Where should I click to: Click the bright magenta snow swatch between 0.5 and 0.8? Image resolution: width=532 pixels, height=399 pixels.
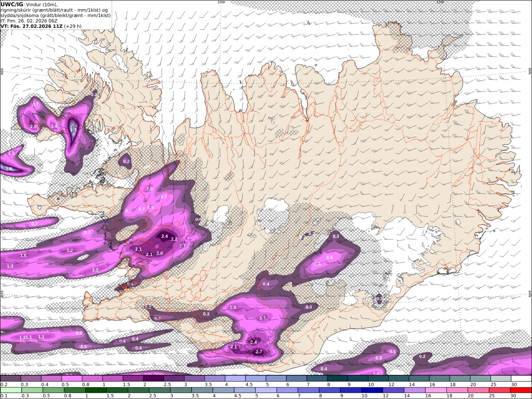pos(72,379)
